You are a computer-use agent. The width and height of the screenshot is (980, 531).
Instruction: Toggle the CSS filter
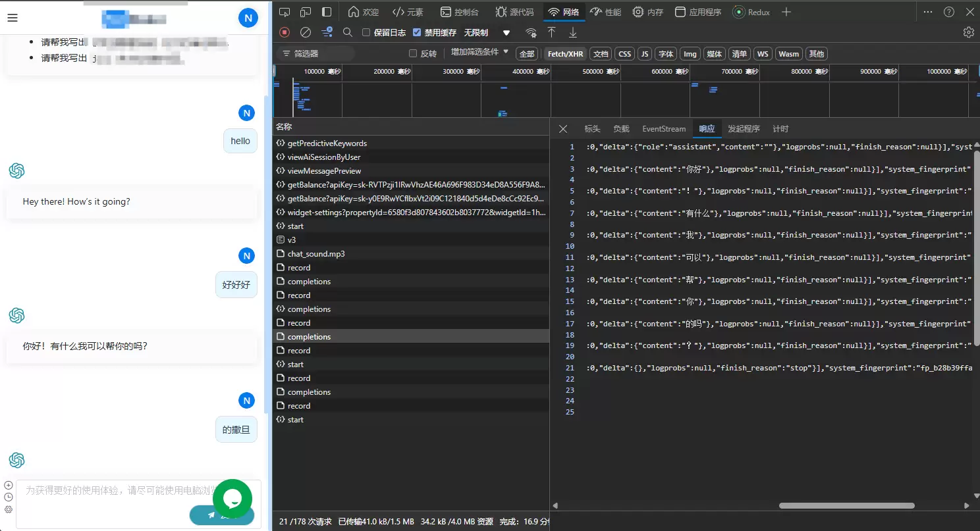point(625,54)
